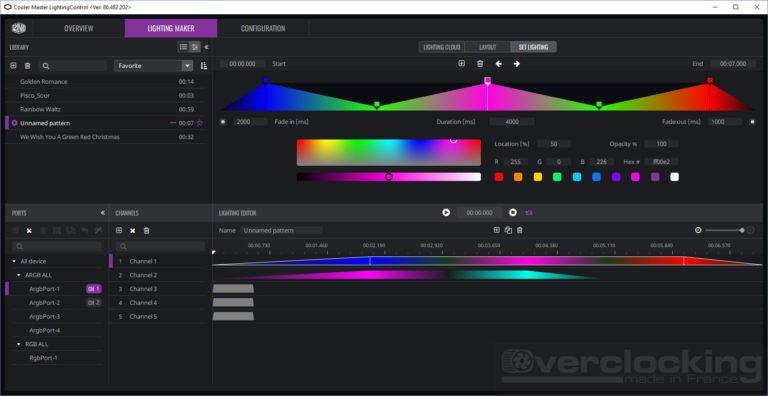Switch library to list view icon
This screenshot has width=768, height=396.
(183, 47)
